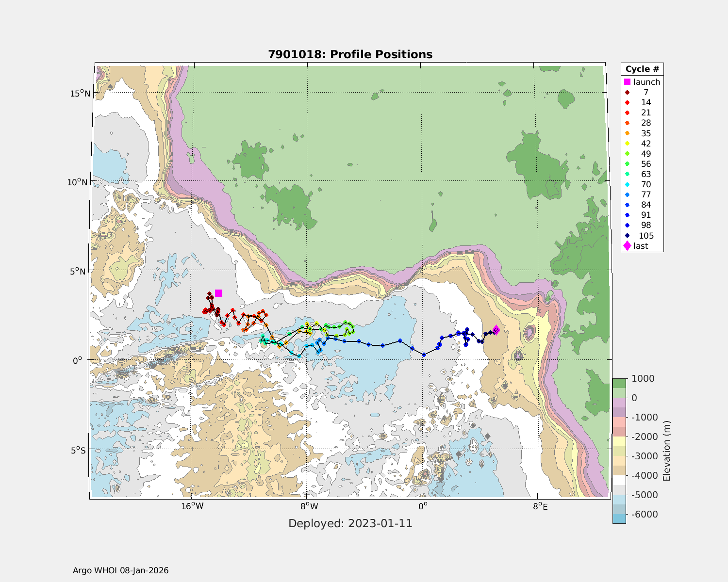Viewport: 728px width, 582px height.
Task: Click the 'Elevation (m)' colorbar label
Action: click(x=666, y=451)
